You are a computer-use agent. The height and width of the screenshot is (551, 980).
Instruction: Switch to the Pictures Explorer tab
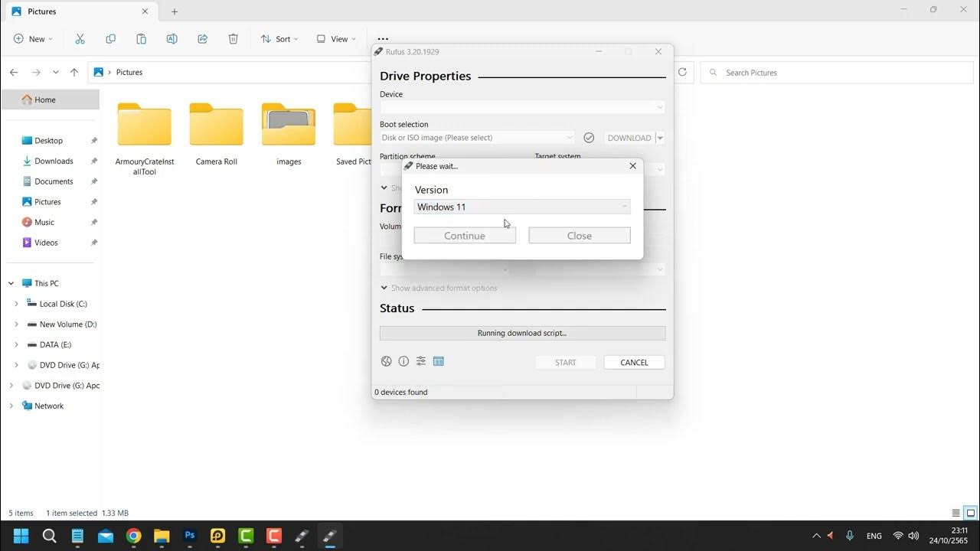point(80,11)
